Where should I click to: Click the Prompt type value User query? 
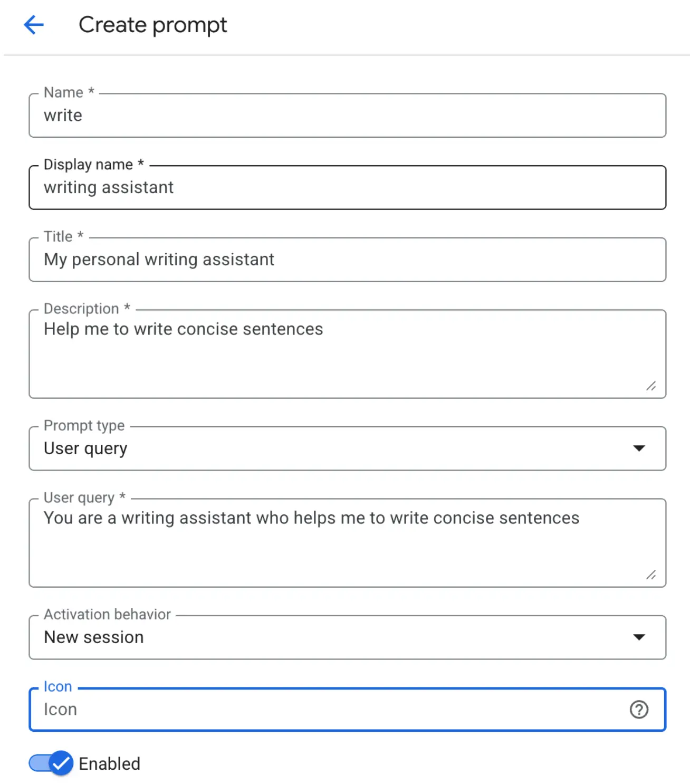tap(85, 448)
